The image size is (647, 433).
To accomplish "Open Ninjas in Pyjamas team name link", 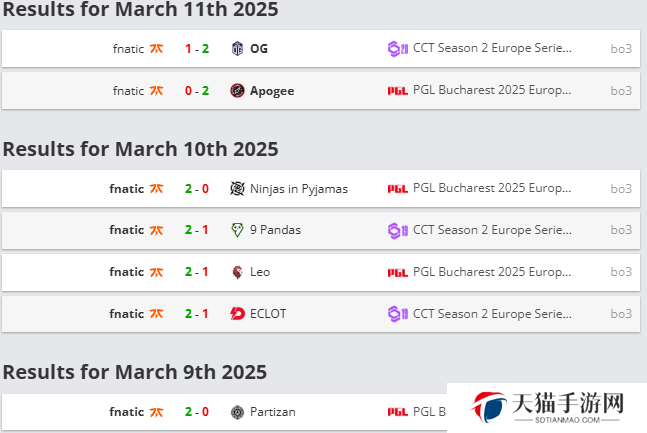I will [299, 189].
